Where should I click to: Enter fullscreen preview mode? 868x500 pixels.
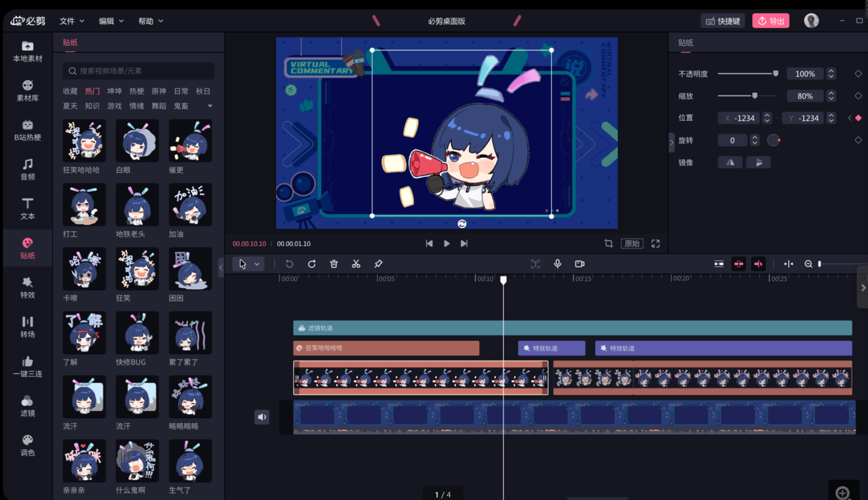pos(655,244)
